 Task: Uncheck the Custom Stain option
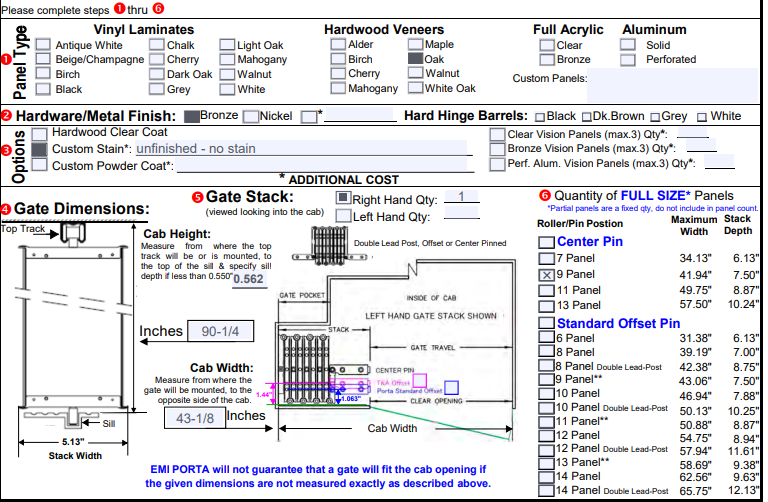39,149
